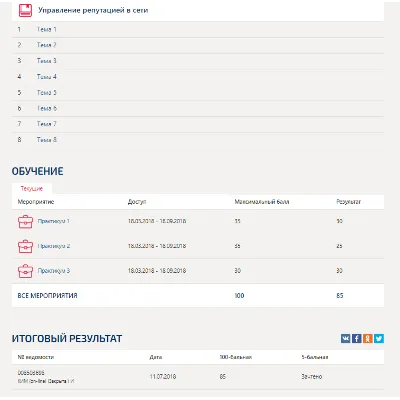Click the total maximum score 100
400x400 pixels.
point(239,296)
